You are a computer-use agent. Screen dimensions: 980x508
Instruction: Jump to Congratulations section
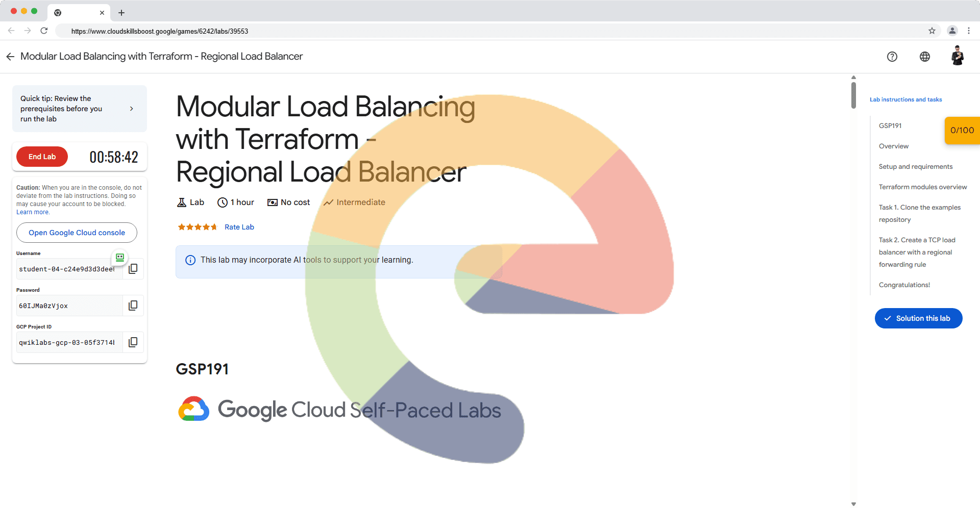click(904, 285)
